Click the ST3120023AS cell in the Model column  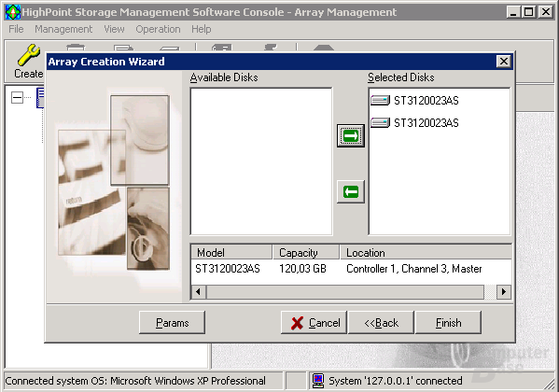pos(228,269)
